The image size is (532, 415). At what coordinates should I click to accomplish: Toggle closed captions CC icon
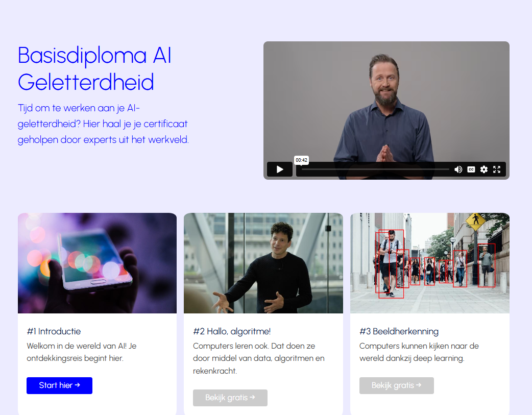(x=471, y=169)
